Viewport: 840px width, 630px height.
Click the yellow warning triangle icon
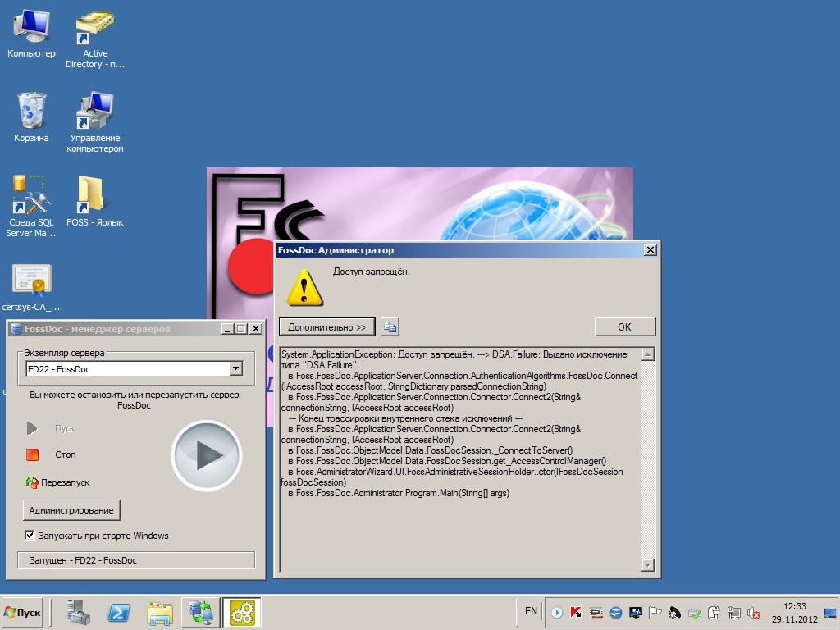click(x=304, y=288)
